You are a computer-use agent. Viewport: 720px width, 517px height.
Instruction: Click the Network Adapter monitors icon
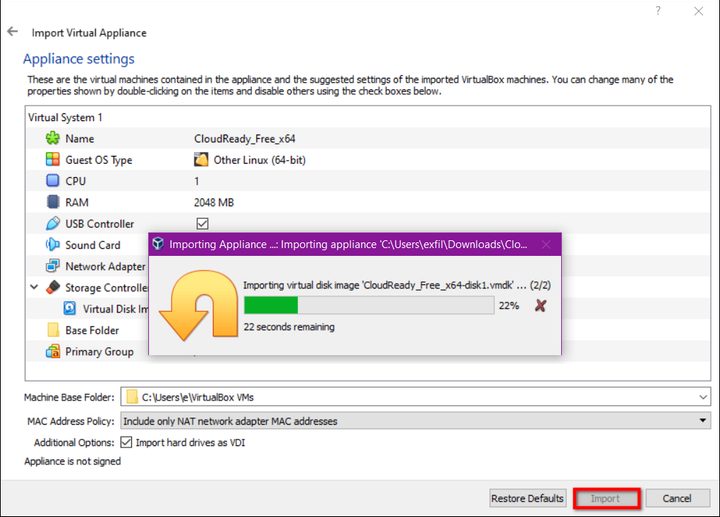point(53,266)
